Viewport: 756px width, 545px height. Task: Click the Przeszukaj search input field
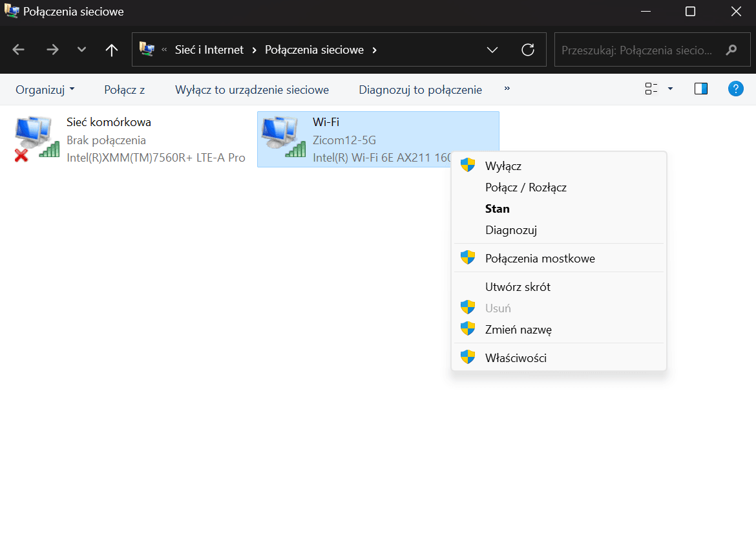pos(636,50)
